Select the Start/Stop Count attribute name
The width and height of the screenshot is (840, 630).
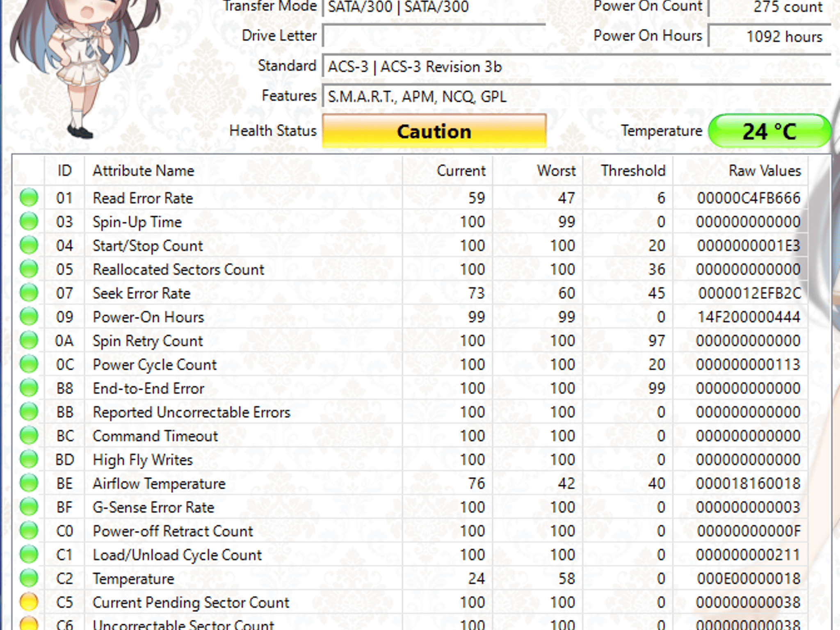148,246
